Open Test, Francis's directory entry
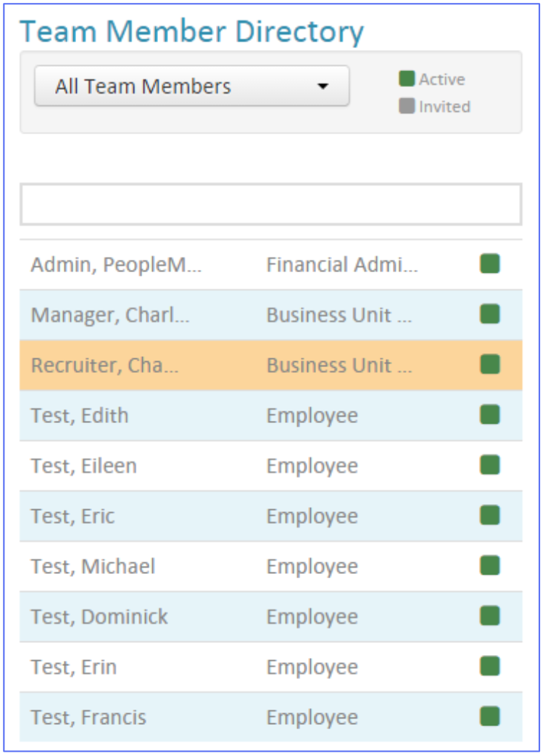This screenshot has height=756, width=548. click(x=88, y=718)
